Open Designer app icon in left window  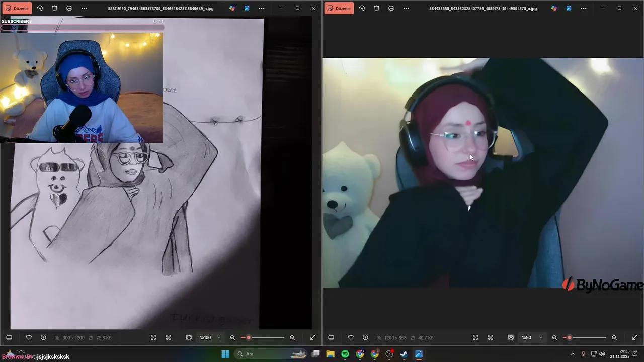[x=247, y=8]
